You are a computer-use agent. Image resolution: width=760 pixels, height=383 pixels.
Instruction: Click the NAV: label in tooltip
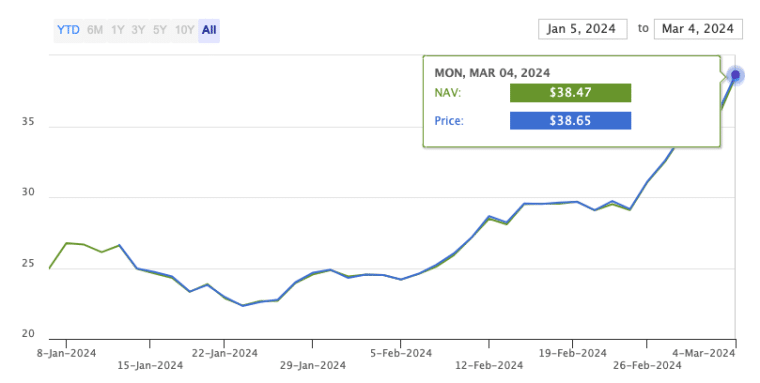tap(448, 93)
